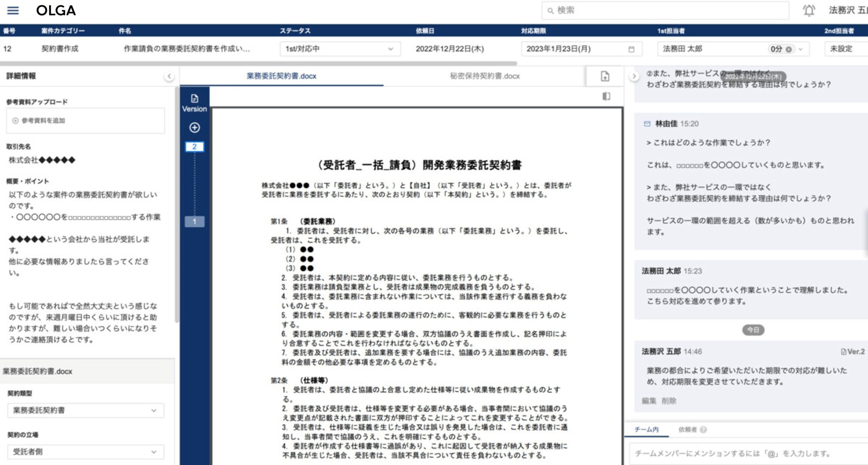Open the 契約の立場 dropdown 受託者側

(x=85, y=452)
